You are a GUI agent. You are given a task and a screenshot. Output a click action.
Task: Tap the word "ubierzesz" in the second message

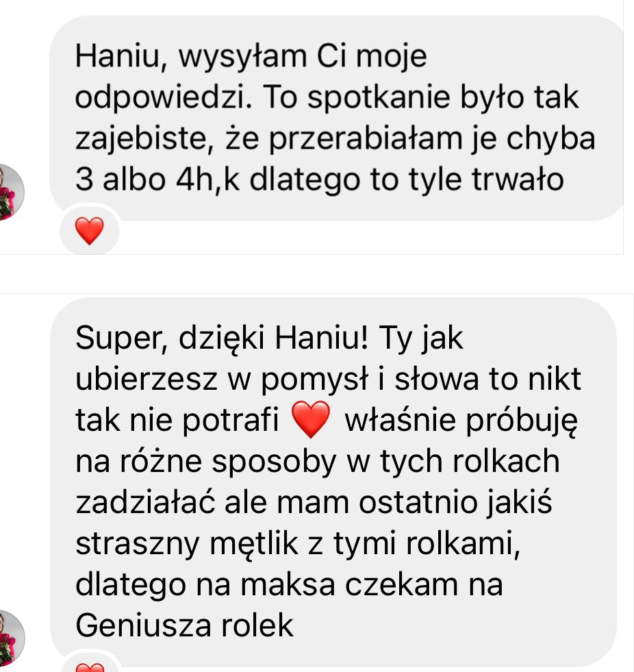[x=147, y=379]
